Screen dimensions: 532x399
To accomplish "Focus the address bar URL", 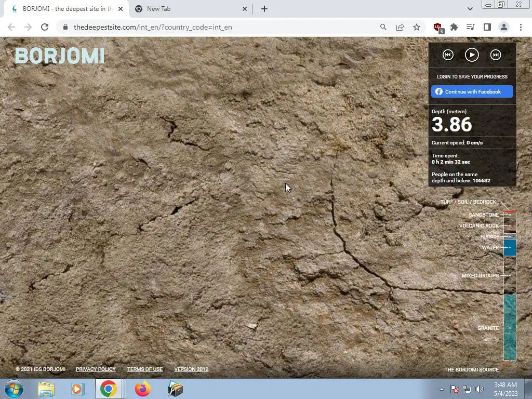I will pos(153,27).
